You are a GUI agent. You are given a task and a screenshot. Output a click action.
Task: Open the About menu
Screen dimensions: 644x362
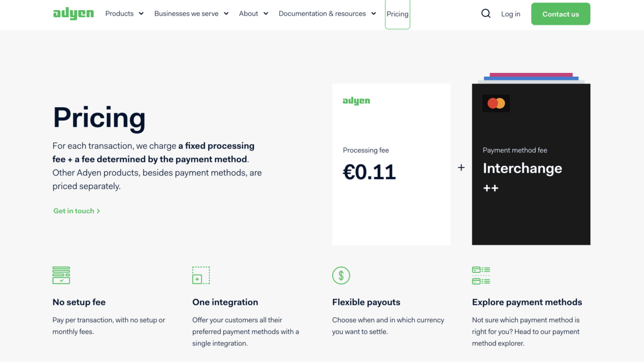(x=253, y=13)
